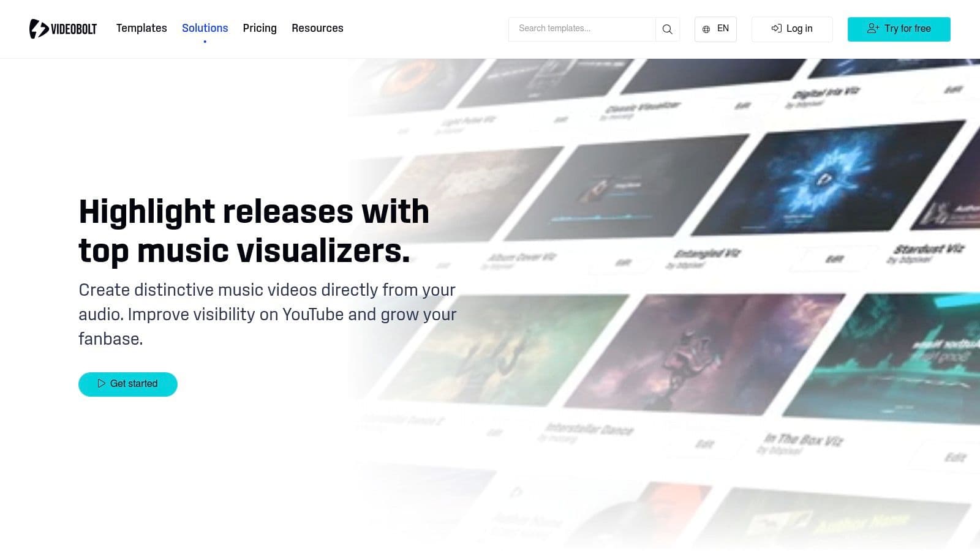Screen dimensions: 980x551
Task: Click the Digital Iris Viz title
Action: coord(825,92)
